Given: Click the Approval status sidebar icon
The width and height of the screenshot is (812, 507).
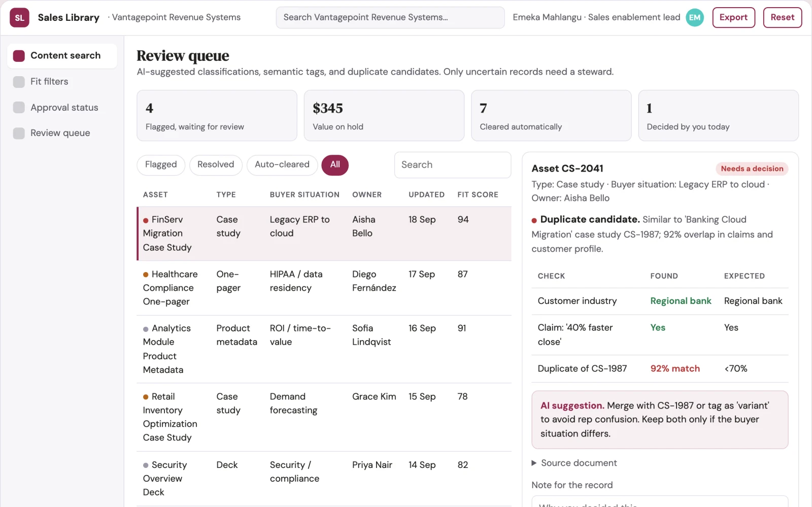Looking at the screenshot, I should coord(19,108).
